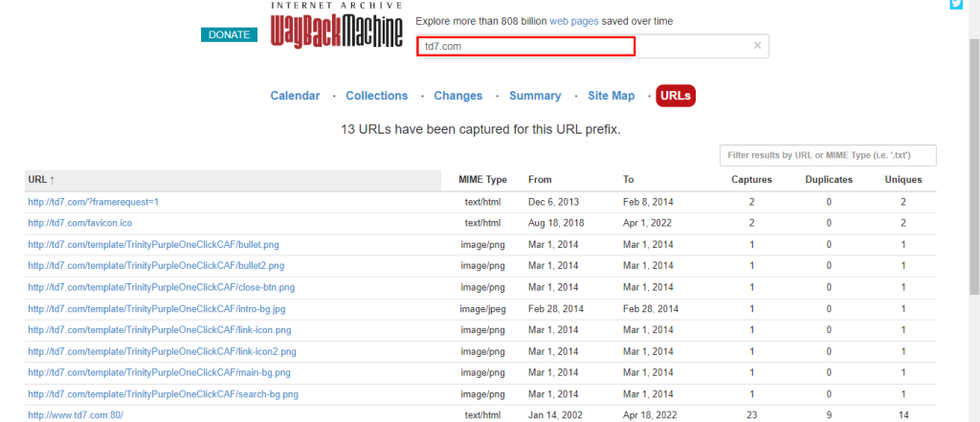This screenshot has width=980, height=422.
Task: Go to the Site Map tab
Action: (612, 96)
